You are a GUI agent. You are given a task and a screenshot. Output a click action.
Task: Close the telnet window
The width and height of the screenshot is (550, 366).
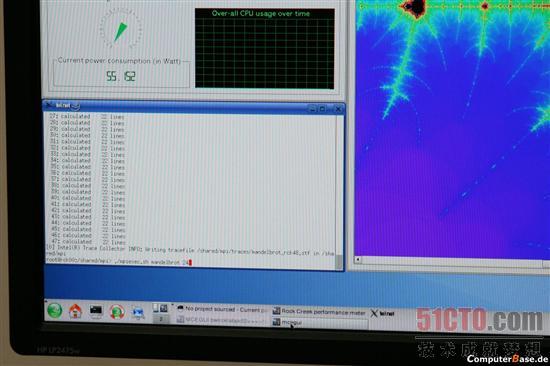click(x=338, y=109)
